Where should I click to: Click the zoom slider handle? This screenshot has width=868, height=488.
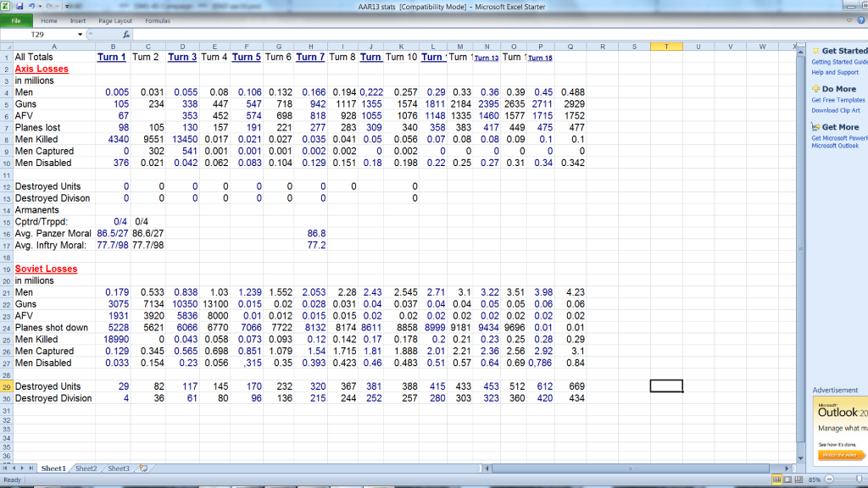[x=860, y=480]
